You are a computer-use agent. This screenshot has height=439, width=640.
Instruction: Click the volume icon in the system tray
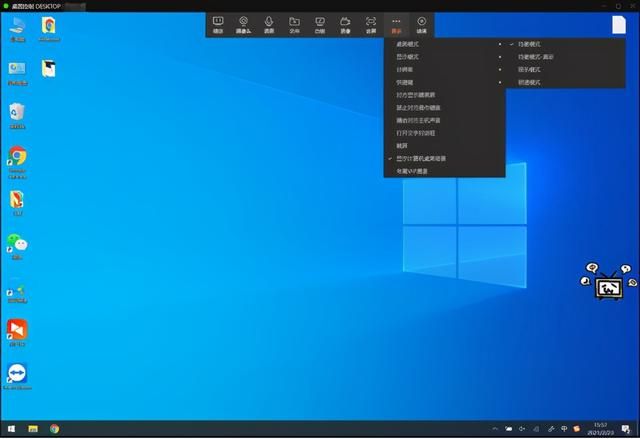[x=522, y=429]
